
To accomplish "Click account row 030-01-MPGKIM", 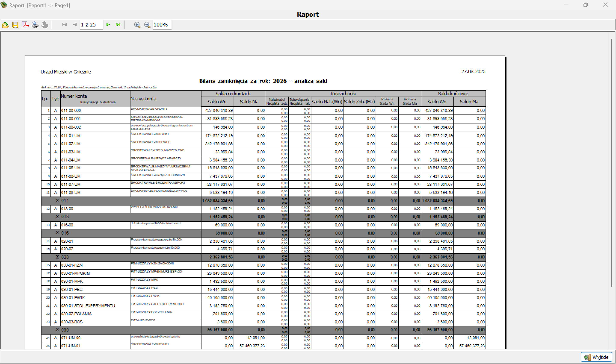I will tap(264, 273).
